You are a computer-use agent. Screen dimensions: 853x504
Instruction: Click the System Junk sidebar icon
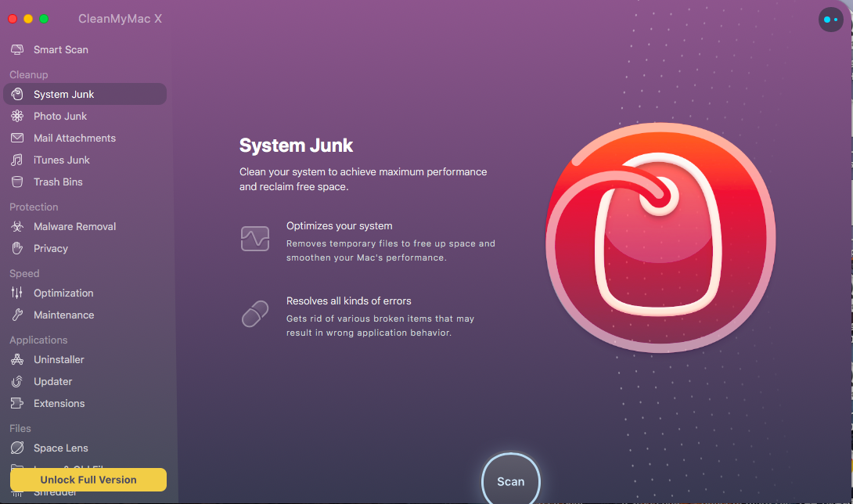(17, 94)
